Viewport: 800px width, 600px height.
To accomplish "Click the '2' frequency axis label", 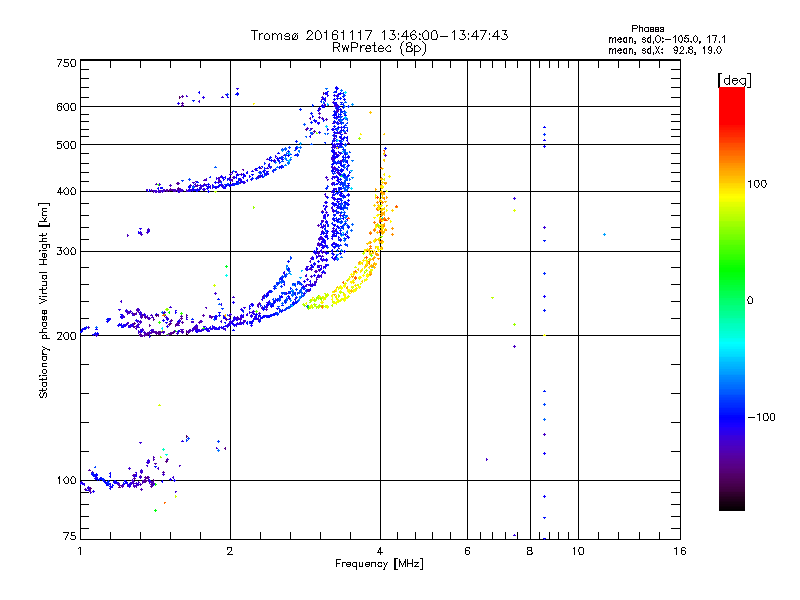I will (230, 551).
